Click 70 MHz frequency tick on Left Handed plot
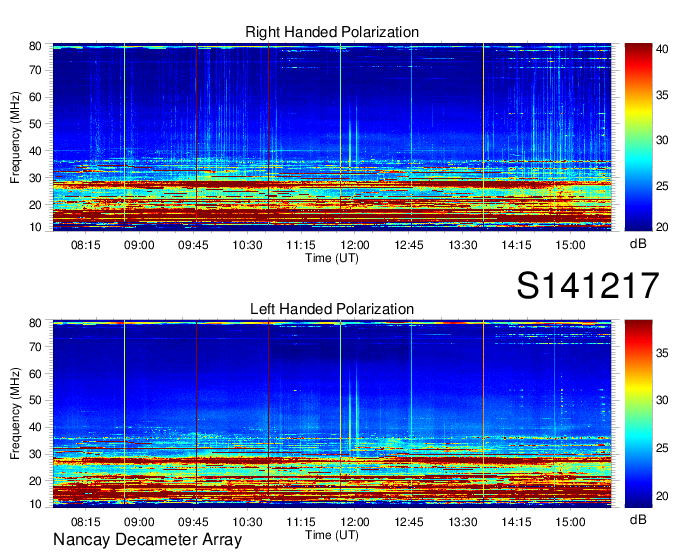Image resolution: width=680 pixels, height=552 pixels. pos(35,347)
